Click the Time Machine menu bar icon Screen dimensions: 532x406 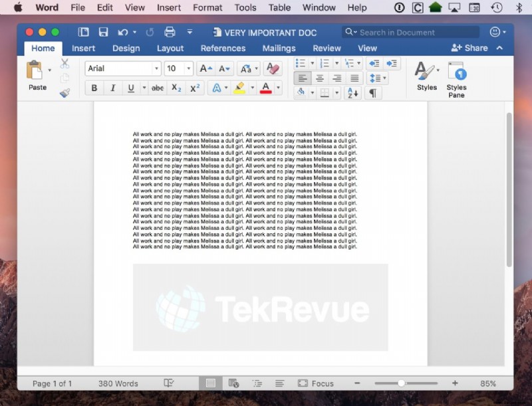pos(497,7)
